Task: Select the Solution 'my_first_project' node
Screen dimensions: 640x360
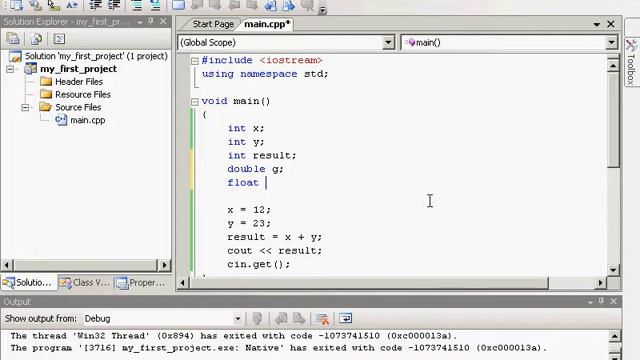Action: pyautogui.click(x=96, y=56)
